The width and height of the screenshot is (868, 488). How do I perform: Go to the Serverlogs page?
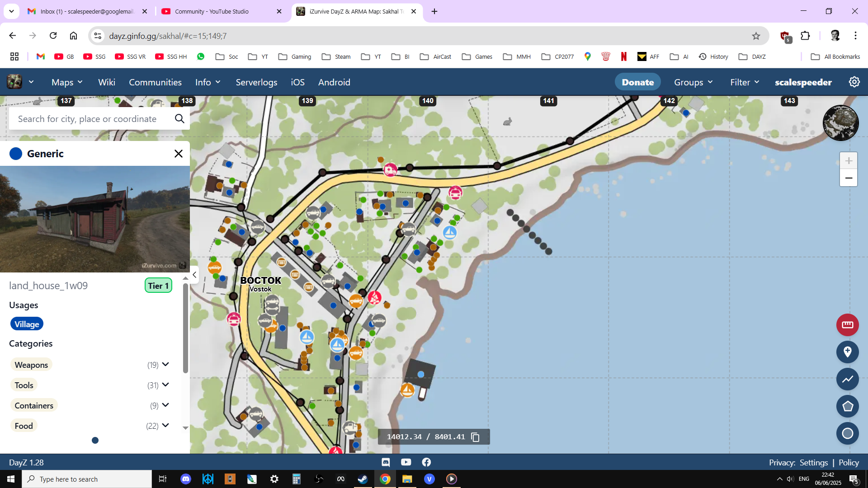coord(256,82)
